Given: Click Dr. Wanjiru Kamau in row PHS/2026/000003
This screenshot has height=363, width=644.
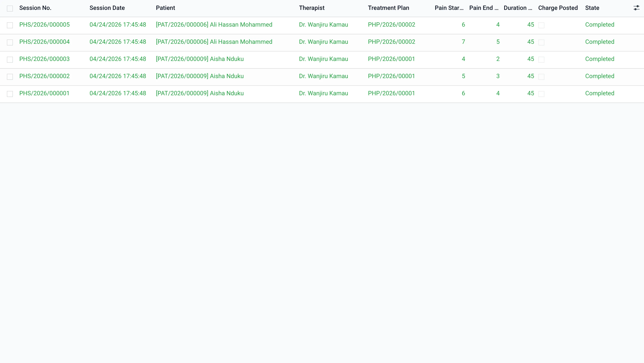Looking at the screenshot, I should point(324,59).
